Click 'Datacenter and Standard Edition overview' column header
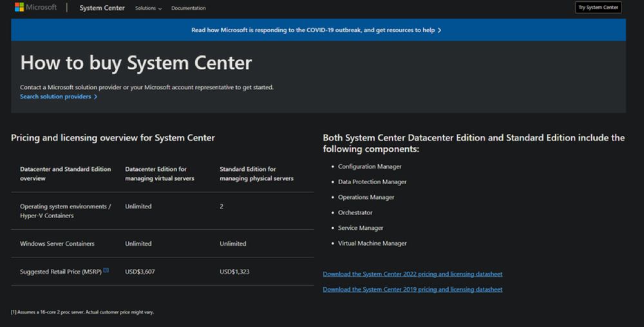This screenshot has height=327, width=644. pos(65,174)
